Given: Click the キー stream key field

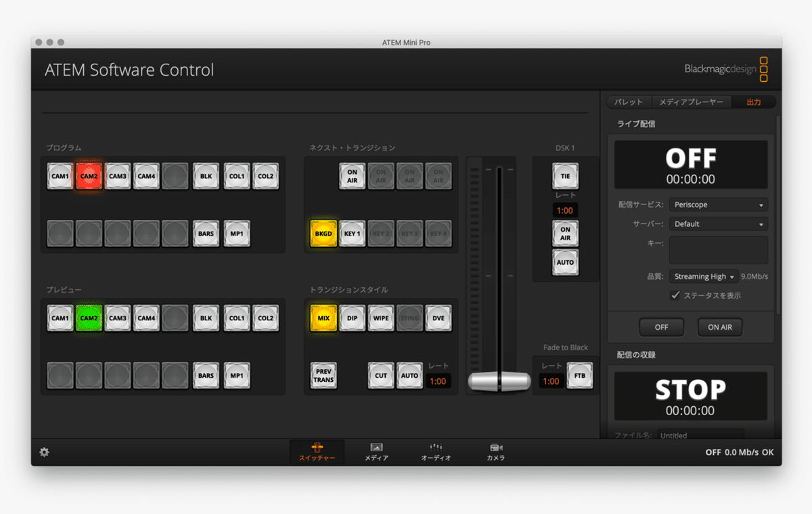Looking at the screenshot, I should click(x=719, y=250).
